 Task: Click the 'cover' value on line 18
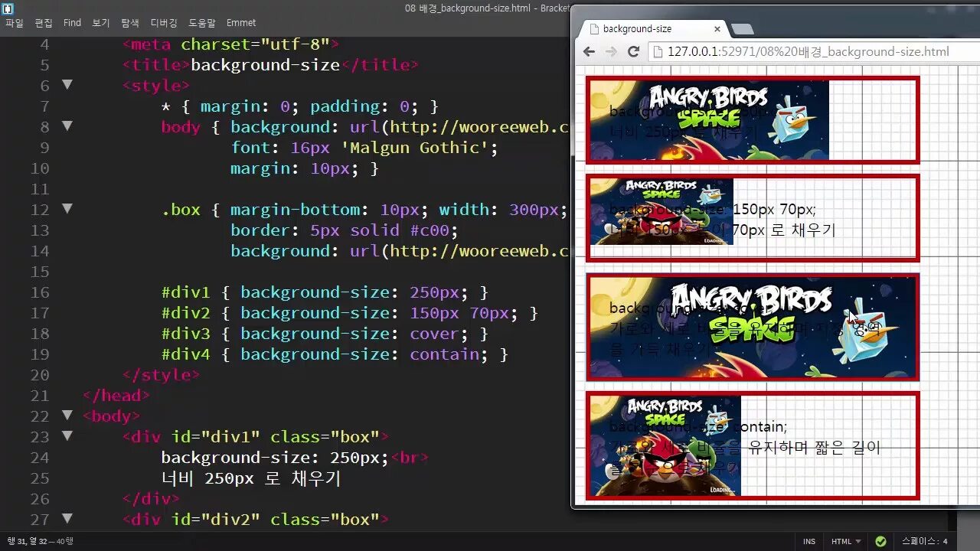[x=434, y=334]
